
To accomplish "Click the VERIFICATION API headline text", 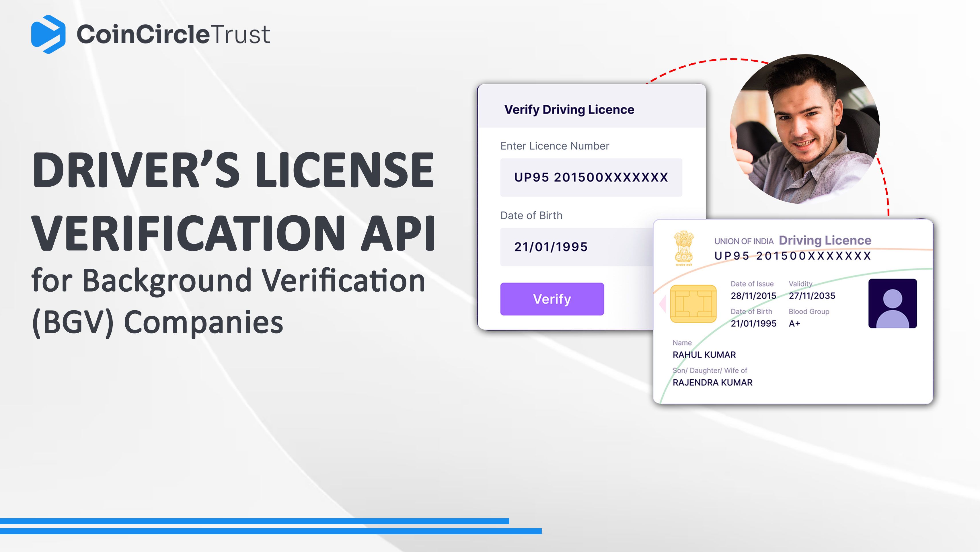I will (233, 233).
